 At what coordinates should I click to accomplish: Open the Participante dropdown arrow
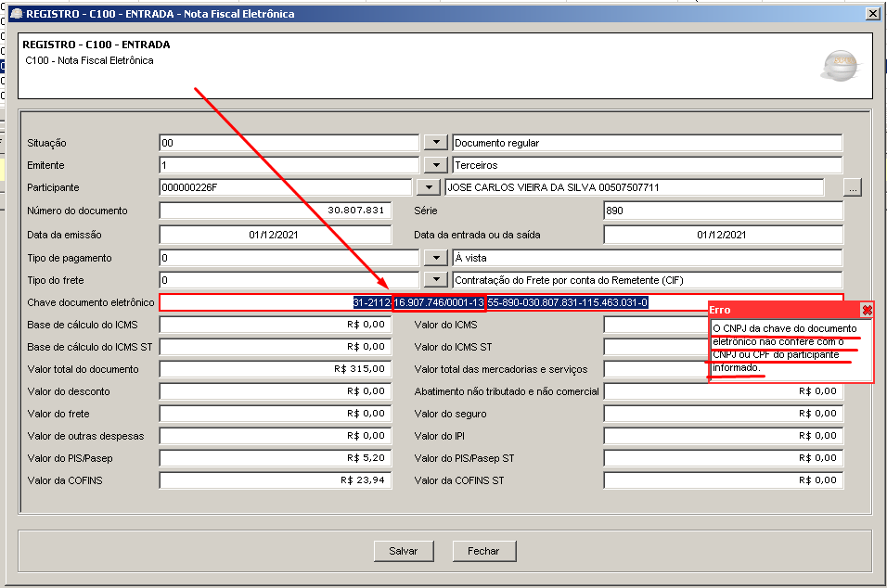[x=429, y=187]
